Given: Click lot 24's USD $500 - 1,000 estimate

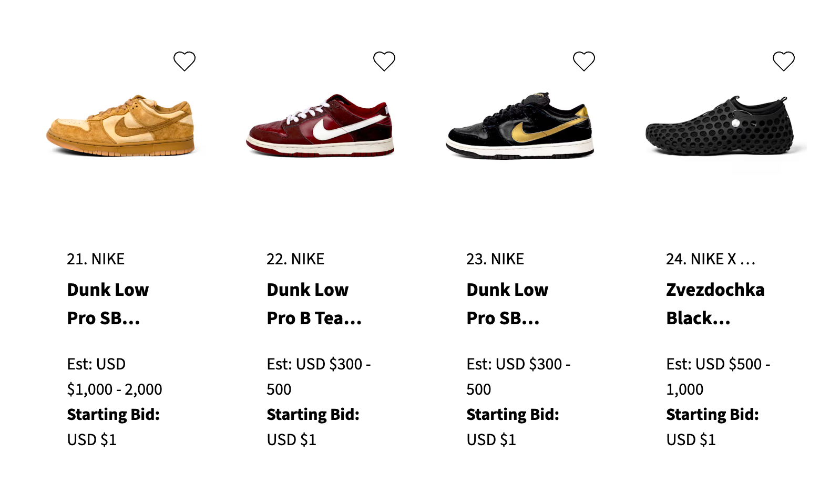Looking at the screenshot, I should pyautogui.click(x=718, y=376).
